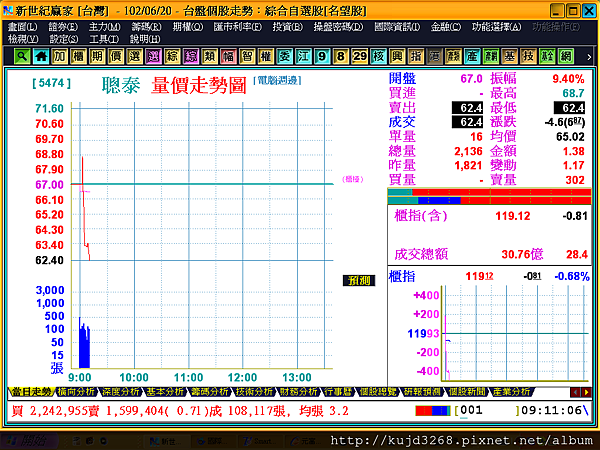Viewport: 600px width, 450px height.
Task: Click the cyan 江 toolbar icon
Action: pos(303,56)
